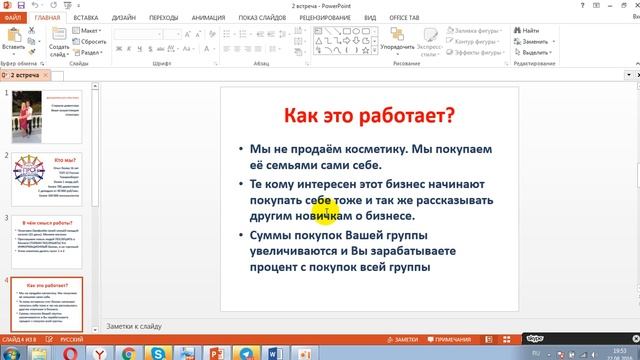This screenshot has width=640, height=360.
Task: Click ПРИМЕЧАНИЯ in the status bar
Action: coord(449,340)
